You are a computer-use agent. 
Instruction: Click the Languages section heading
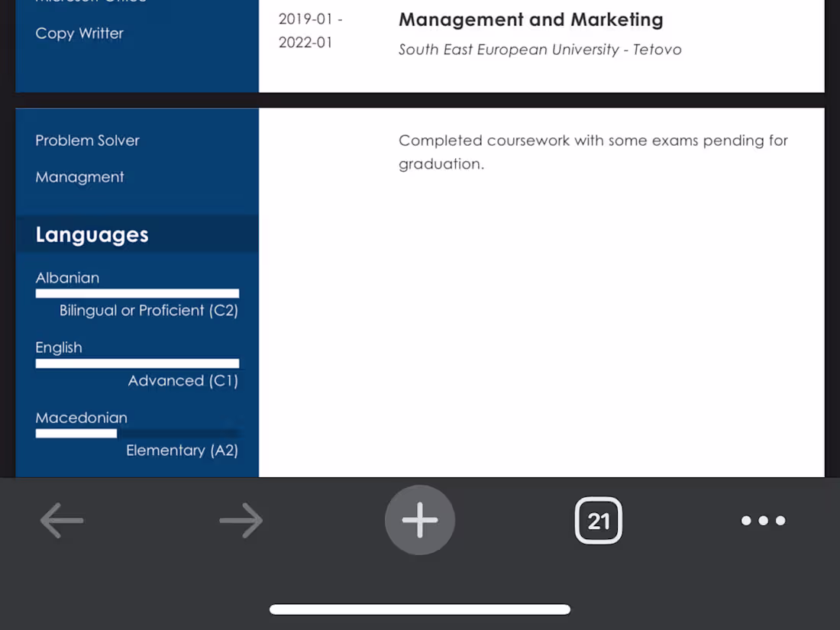tap(92, 234)
